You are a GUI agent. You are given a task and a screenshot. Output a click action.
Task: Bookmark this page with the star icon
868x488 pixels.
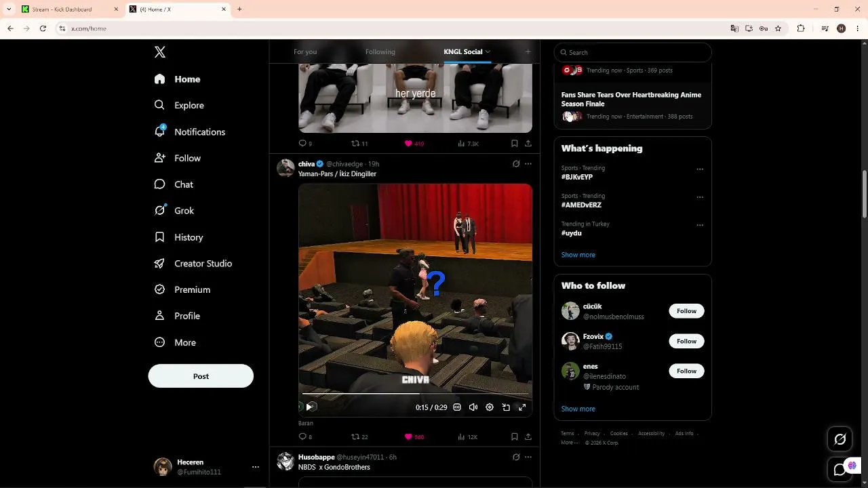tap(778, 28)
